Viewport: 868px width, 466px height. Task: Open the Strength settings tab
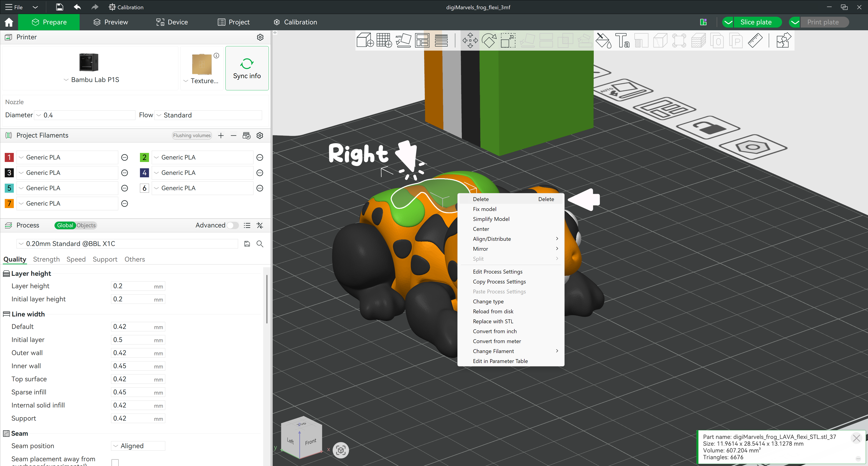click(46, 259)
